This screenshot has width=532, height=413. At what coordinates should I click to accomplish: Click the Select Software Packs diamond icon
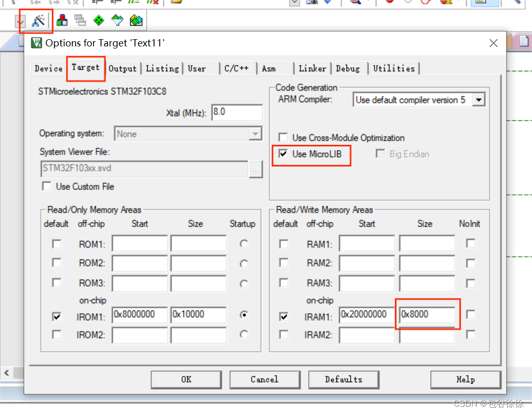[x=117, y=21]
